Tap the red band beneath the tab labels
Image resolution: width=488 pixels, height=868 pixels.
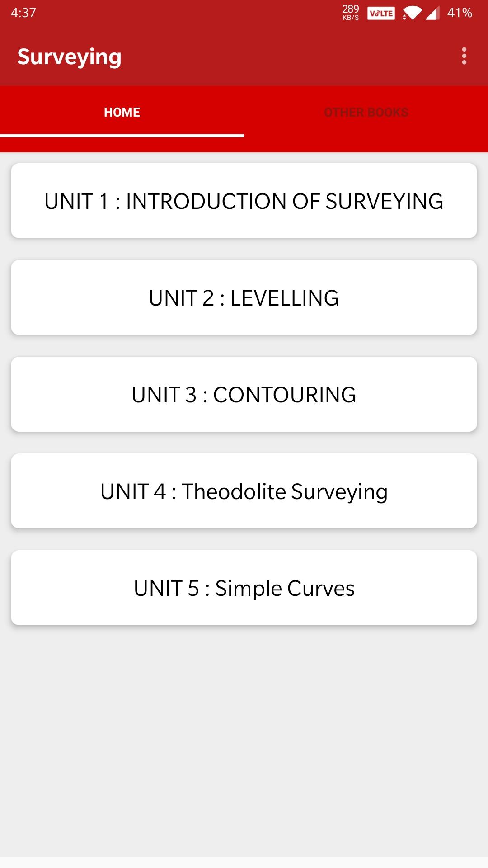(x=366, y=145)
